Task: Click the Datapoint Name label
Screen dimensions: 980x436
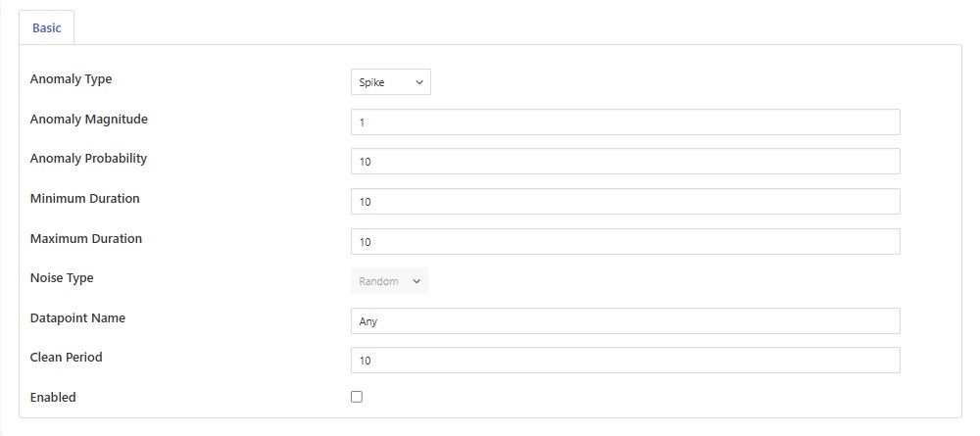Action: coord(77,317)
